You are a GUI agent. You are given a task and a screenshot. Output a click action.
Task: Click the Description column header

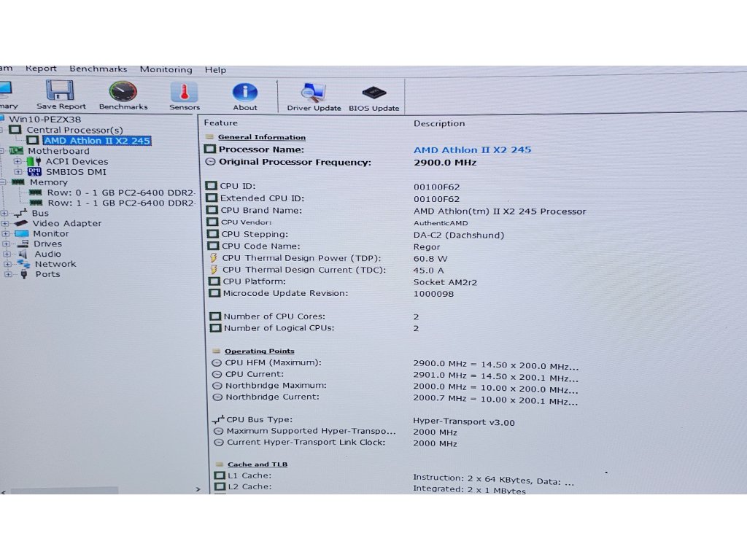[x=439, y=124]
